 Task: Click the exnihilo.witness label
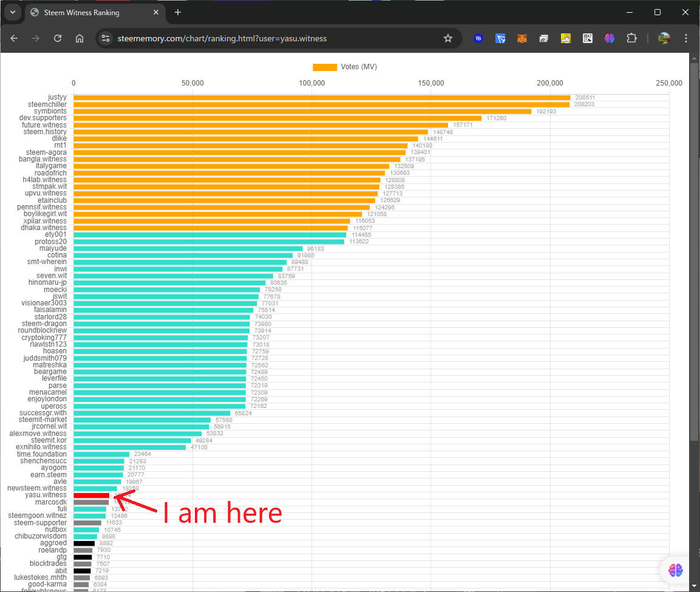(x=41, y=447)
